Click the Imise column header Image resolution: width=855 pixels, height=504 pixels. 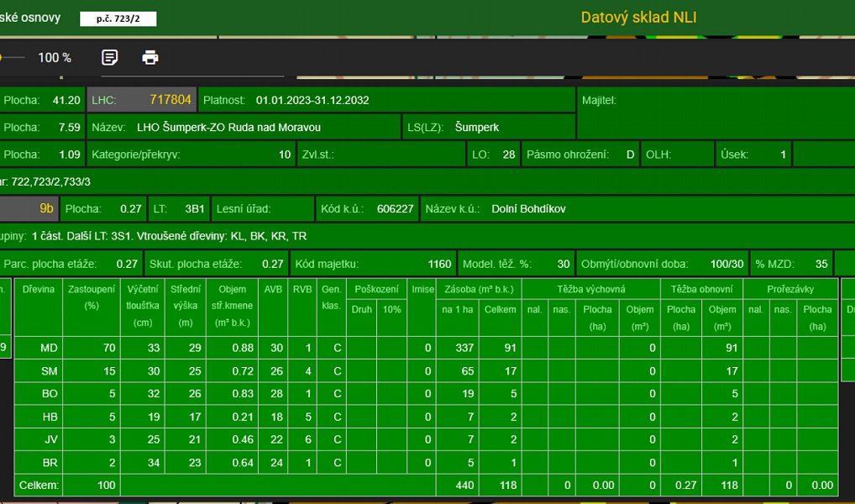tap(422, 307)
